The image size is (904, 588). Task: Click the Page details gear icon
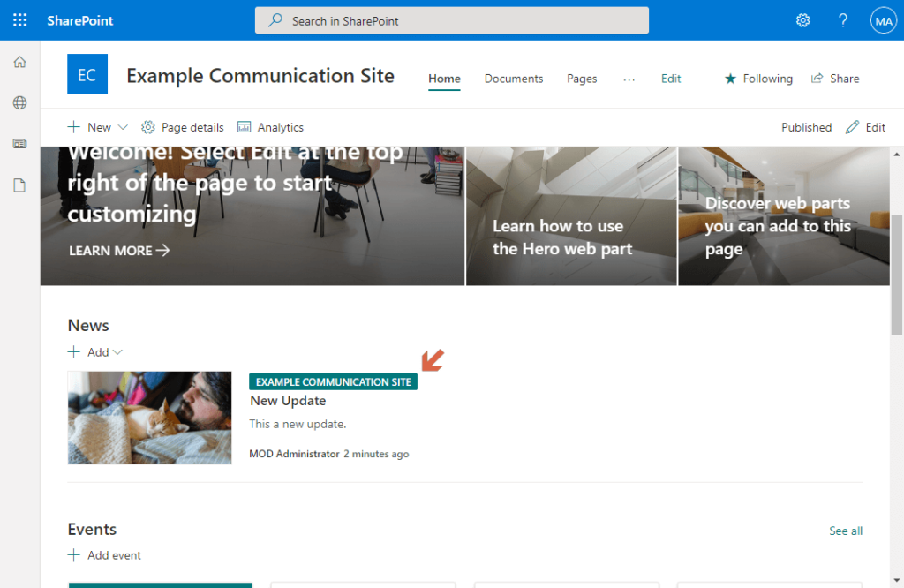[x=148, y=127]
